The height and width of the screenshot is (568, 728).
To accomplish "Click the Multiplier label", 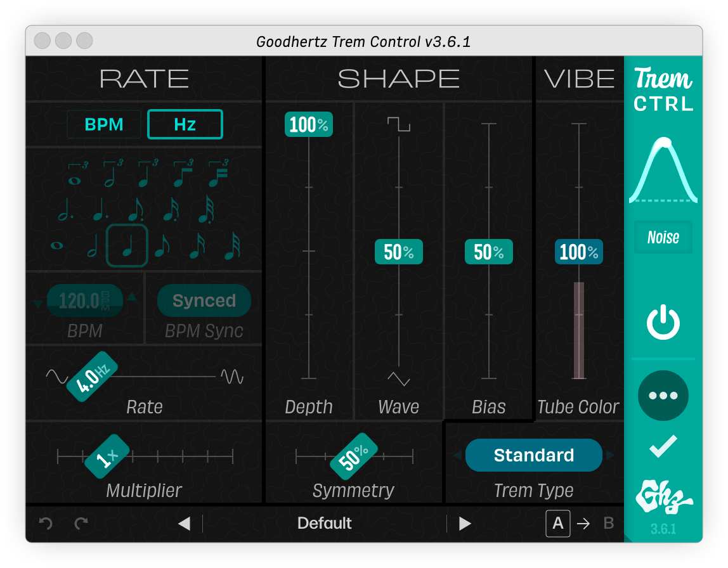I will coord(144,491).
